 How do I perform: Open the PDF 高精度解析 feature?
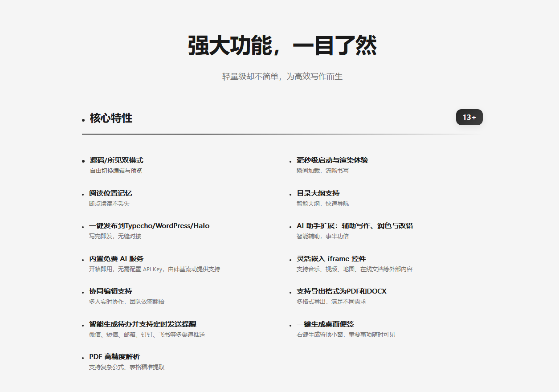[x=114, y=357]
